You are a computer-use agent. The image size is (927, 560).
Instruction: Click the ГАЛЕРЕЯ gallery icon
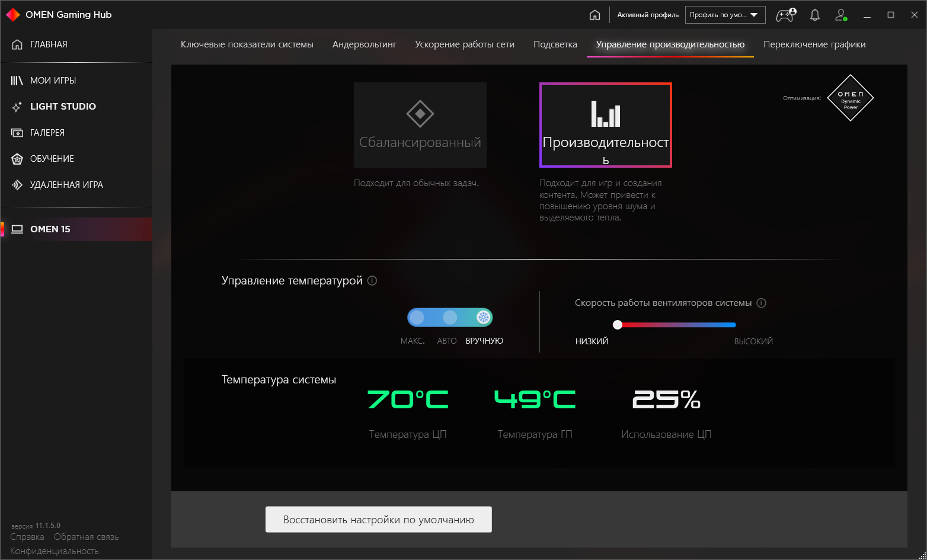click(17, 133)
